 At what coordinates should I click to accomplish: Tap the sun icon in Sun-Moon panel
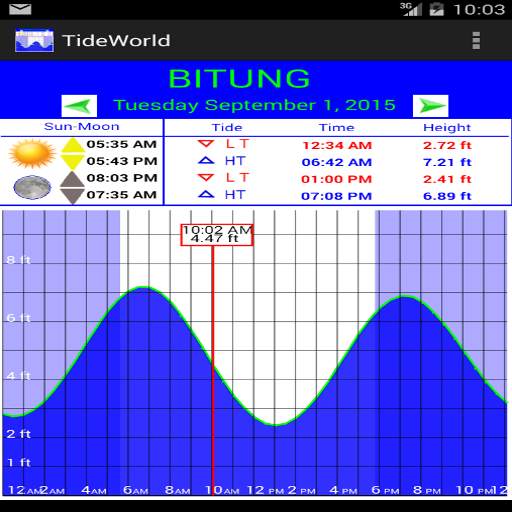pos(32,153)
